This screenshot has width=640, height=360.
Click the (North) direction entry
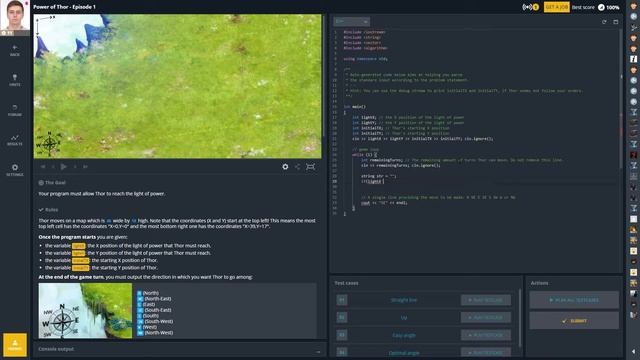[x=148, y=293]
